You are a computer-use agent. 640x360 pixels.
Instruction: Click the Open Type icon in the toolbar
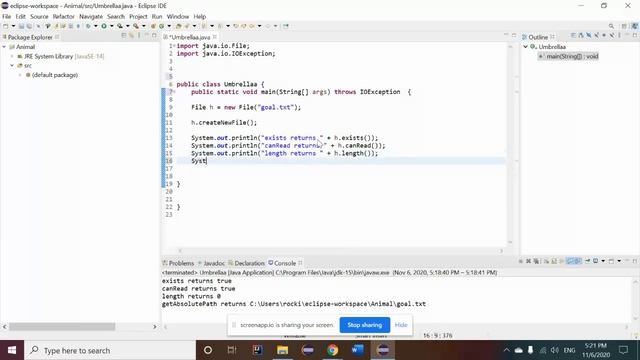178,26
